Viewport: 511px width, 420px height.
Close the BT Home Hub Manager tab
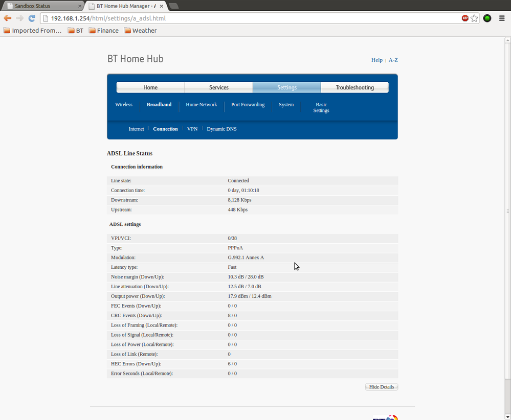tap(161, 6)
